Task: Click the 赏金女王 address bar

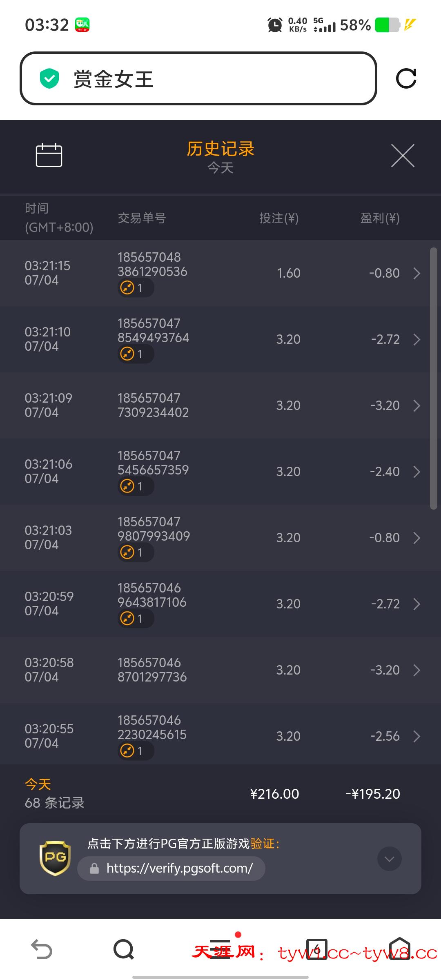Action: [x=198, y=78]
